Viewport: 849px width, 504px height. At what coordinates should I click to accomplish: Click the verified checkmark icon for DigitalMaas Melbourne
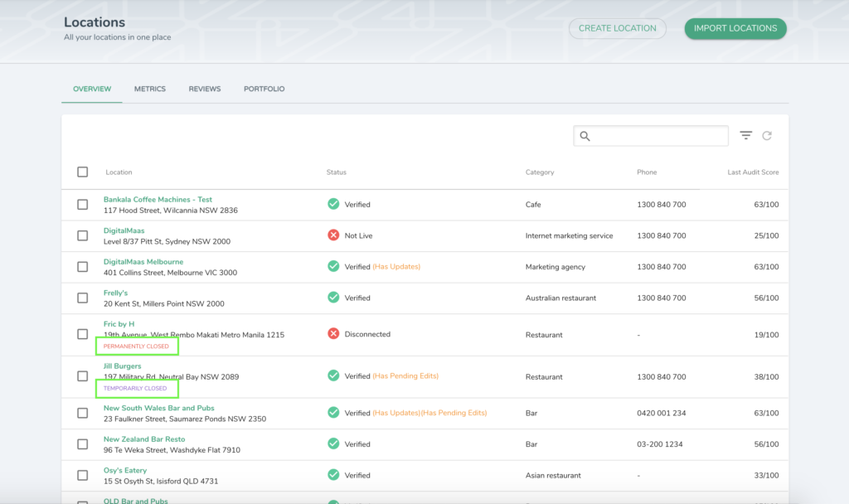tap(333, 266)
